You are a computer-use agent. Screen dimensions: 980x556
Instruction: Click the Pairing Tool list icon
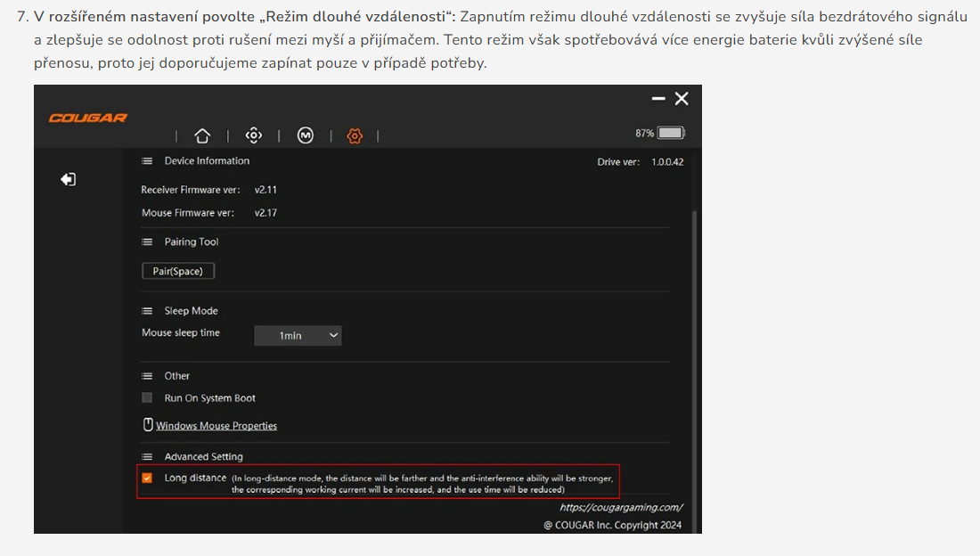(146, 241)
